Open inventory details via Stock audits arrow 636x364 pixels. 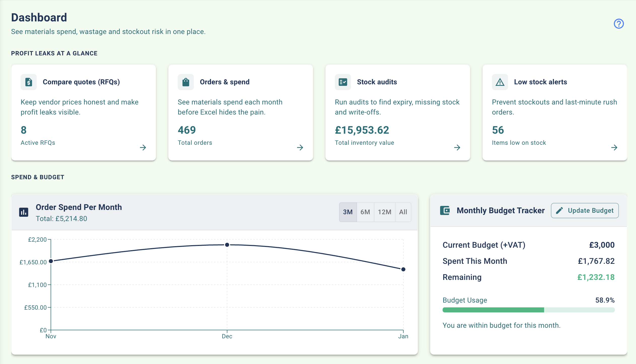coord(457,148)
